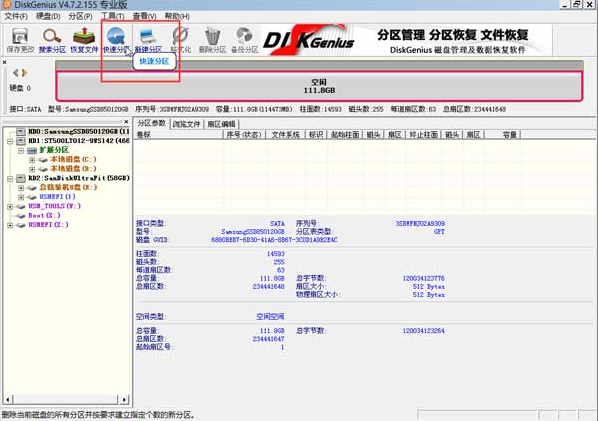
Task: Click the 终止柱面 column header
Action: click(423, 135)
